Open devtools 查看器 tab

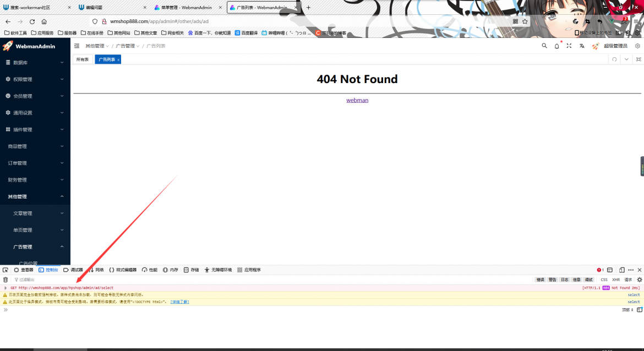(x=24, y=270)
